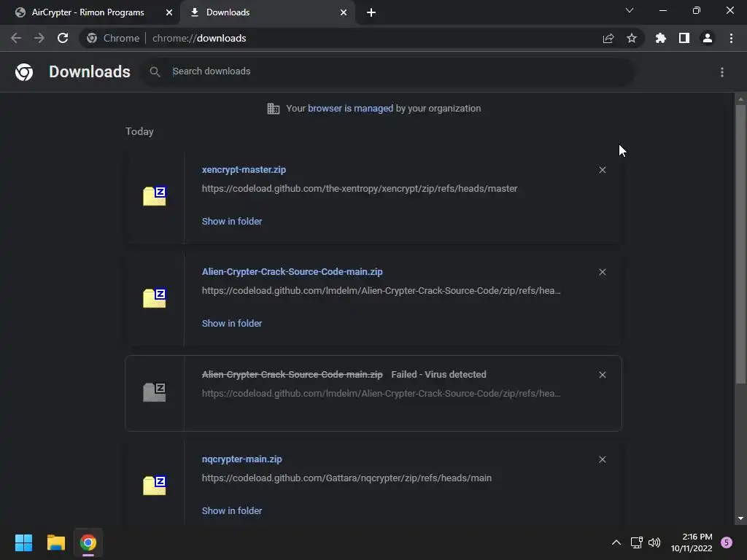The image size is (747, 560).
Task: Open the Downloads page more actions menu
Action: (x=722, y=72)
